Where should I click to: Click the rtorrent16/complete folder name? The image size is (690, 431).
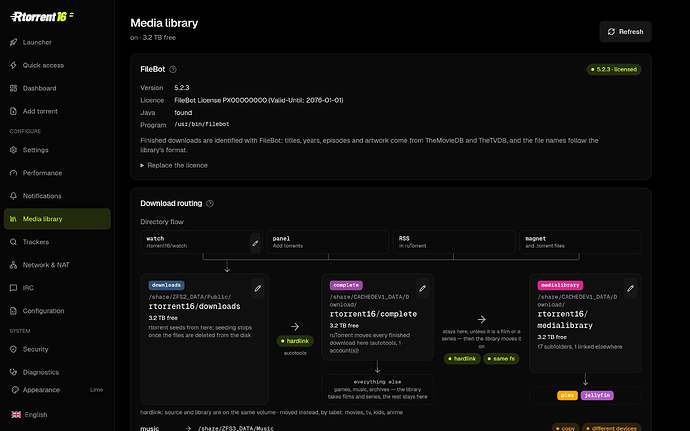tap(373, 314)
